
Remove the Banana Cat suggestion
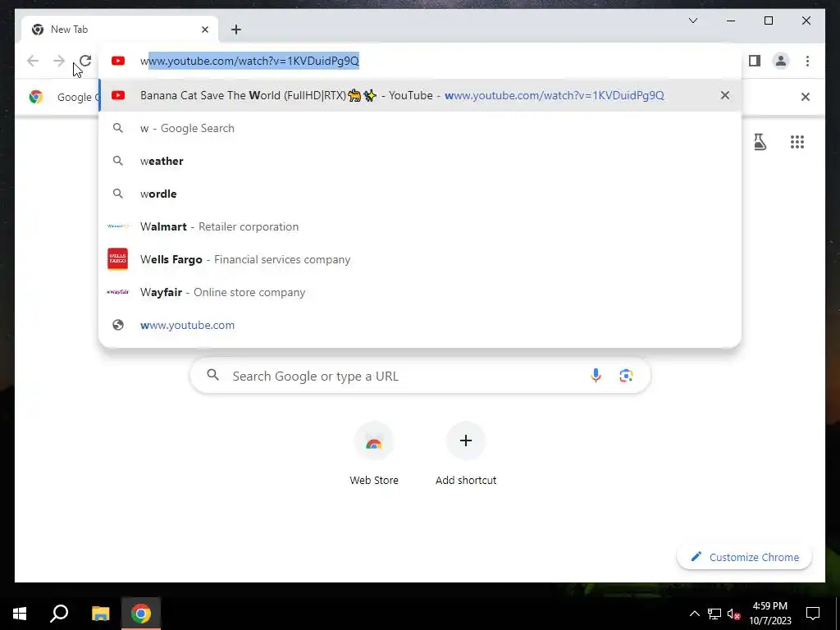click(725, 95)
